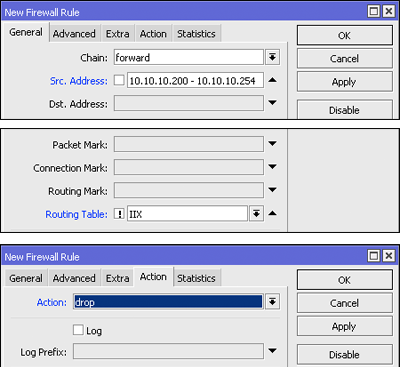This screenshot has height=367, width=400.
Task: Open Statistics tab in bottom dialog
Action: (196, 278)
